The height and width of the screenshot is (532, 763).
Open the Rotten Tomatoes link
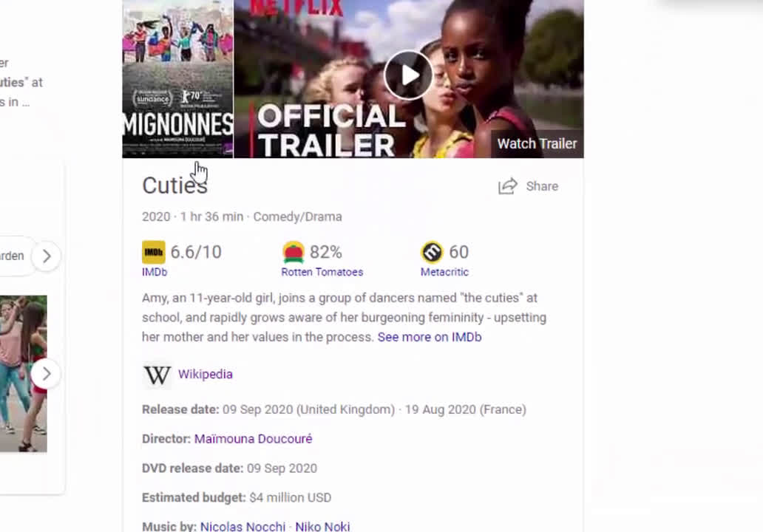point(322,273)
